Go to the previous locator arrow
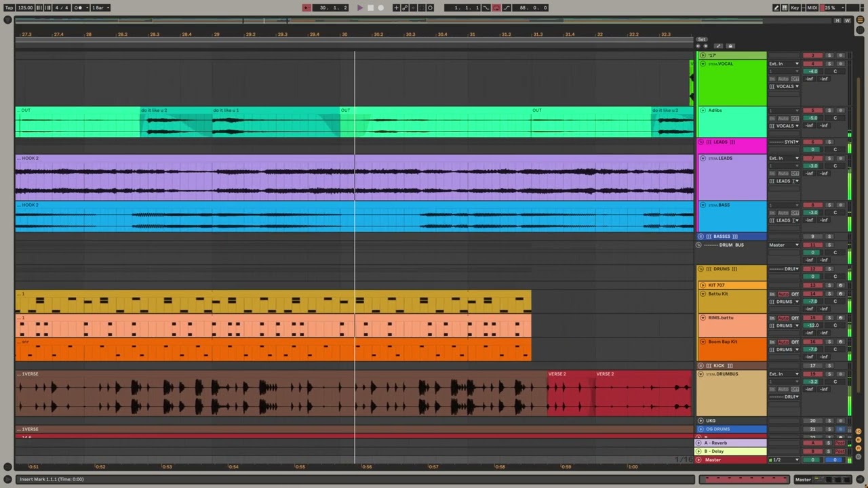 (698, 46)
